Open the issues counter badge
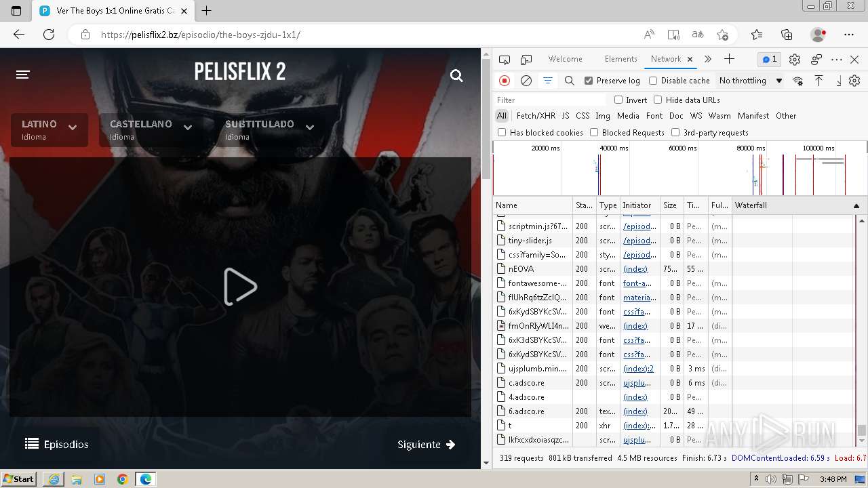868x488 pixels. [770, 60]
